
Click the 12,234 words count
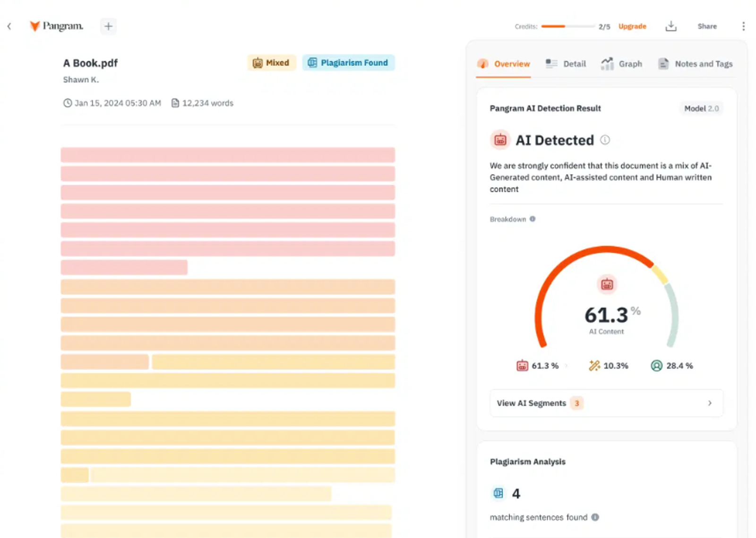tap(208, 103)
